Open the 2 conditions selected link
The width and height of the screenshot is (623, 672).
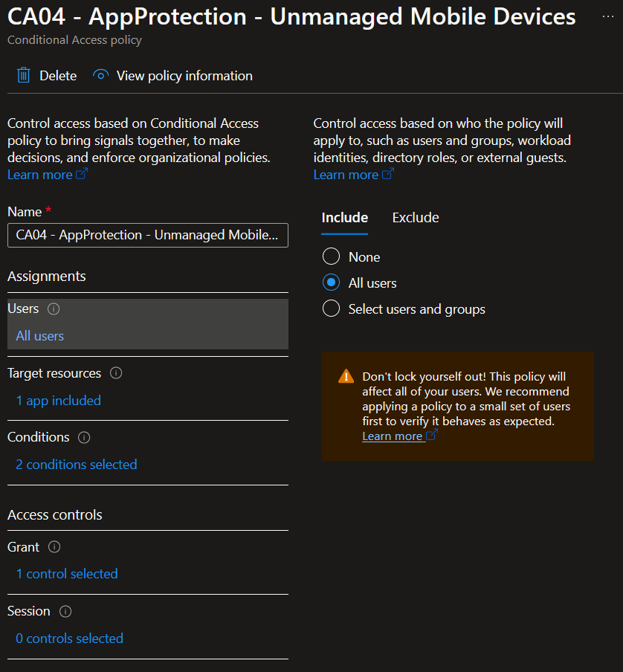pyautogui.click(x=77, y=465)
